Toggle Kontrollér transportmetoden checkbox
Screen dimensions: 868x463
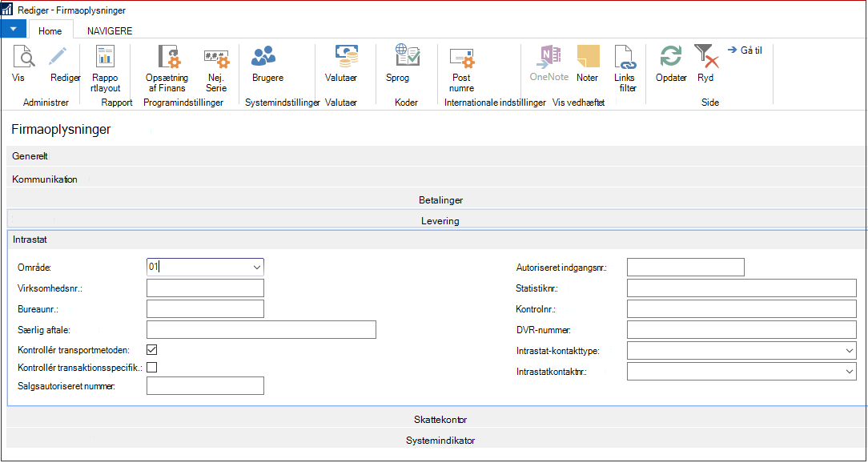point(151,350)
